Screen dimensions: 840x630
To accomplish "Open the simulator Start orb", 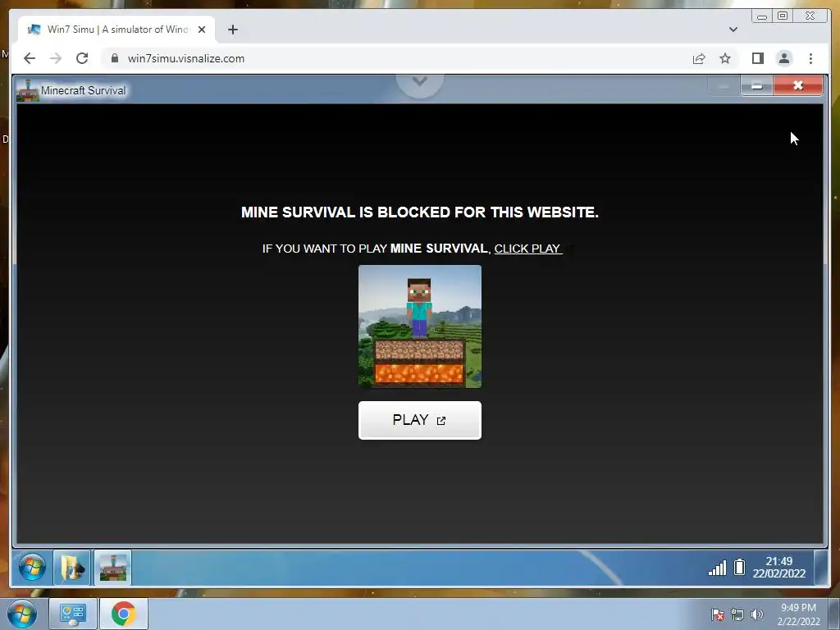I will pyautogui.click(x=32, y=568).
